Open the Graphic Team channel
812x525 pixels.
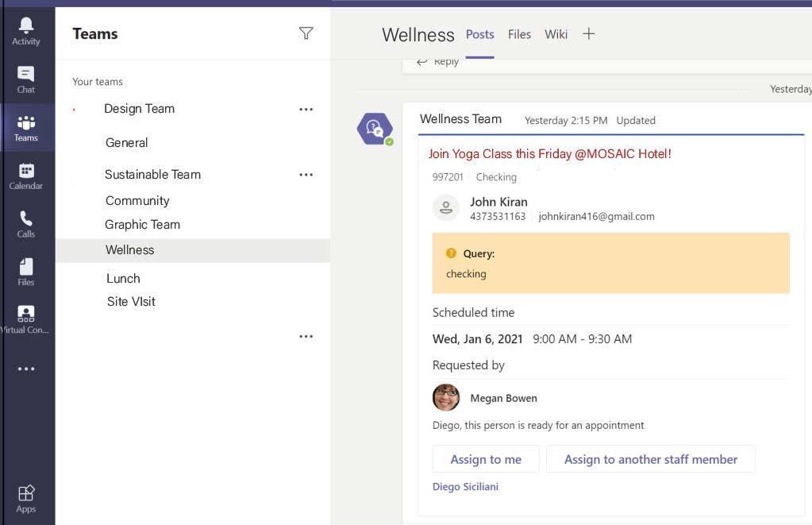coord(142,225)
